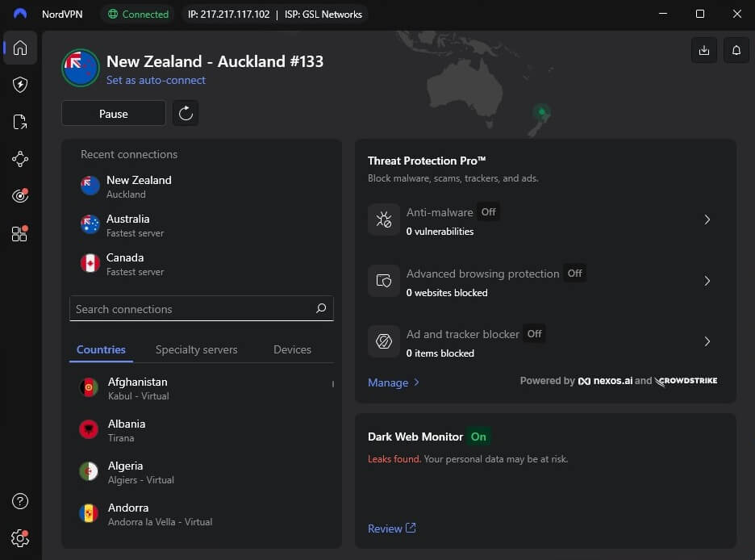Click the downloads icon at top right
Screen dimensions: 755x560
click(703, 49)
